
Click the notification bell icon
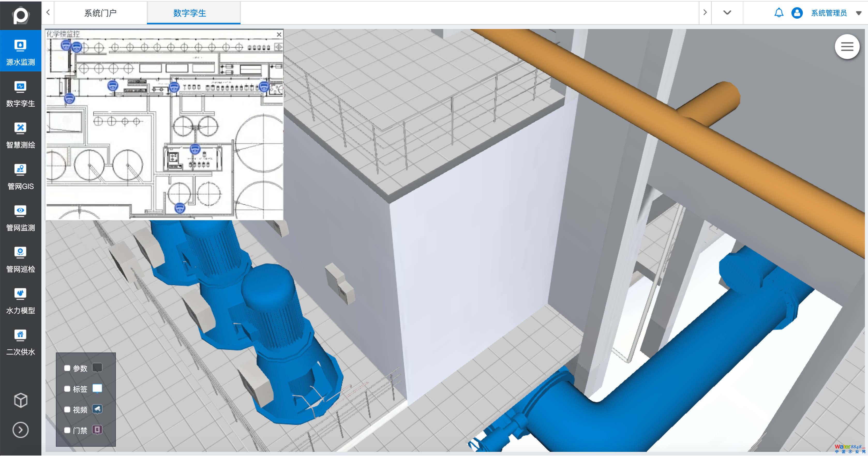(779, 13)
